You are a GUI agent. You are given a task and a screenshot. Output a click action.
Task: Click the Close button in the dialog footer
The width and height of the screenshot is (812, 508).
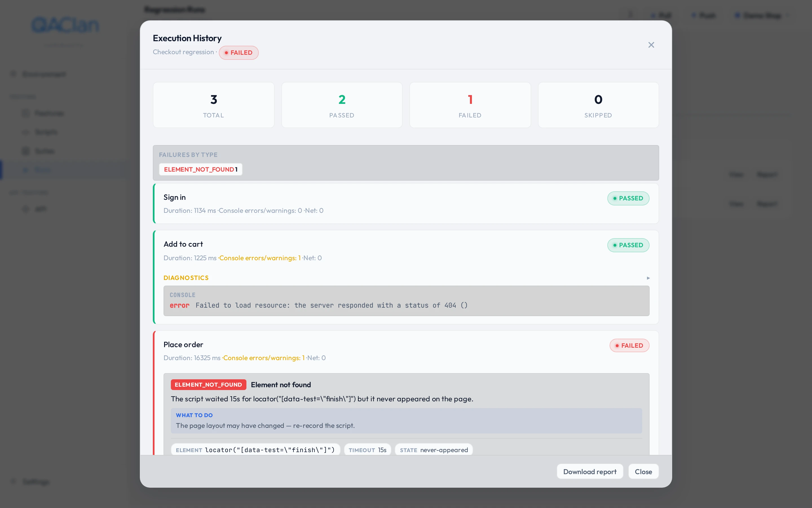[643, 471]
